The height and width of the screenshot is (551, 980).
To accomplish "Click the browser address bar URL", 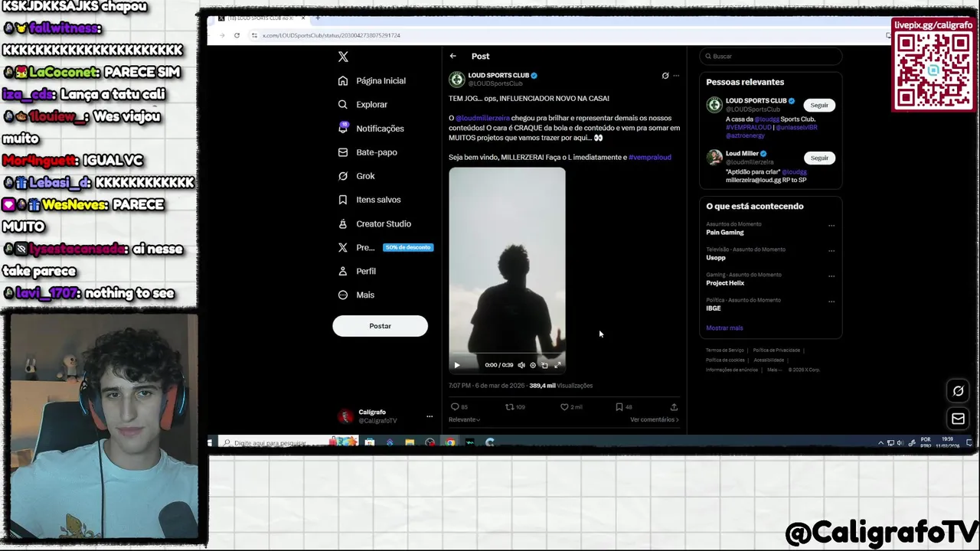I will pyautogui.click(x=332, y=35).
